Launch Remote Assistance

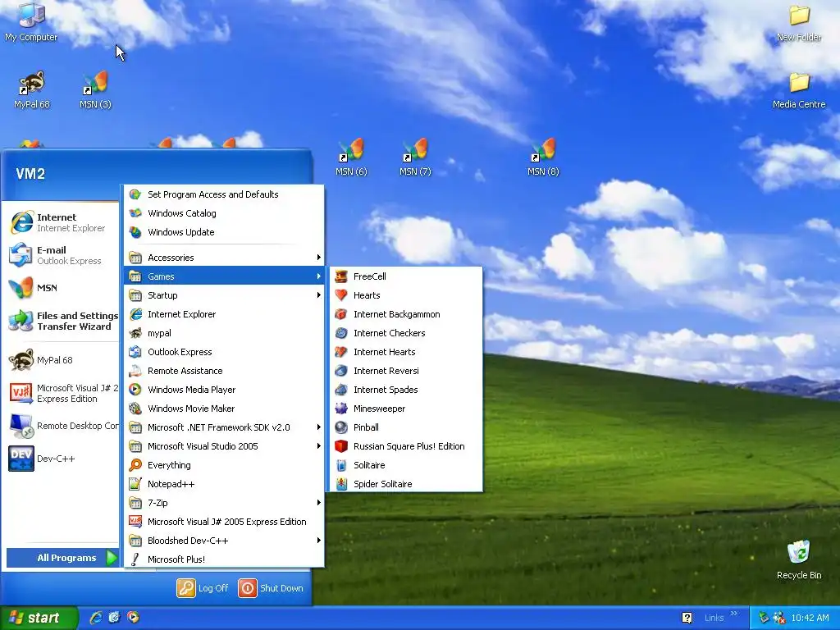pos(224,371)
